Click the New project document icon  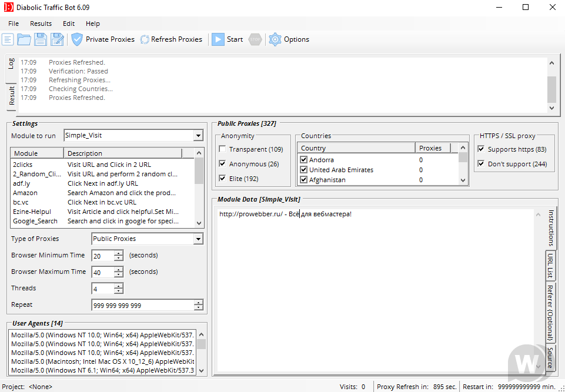[x=8, y=39]
